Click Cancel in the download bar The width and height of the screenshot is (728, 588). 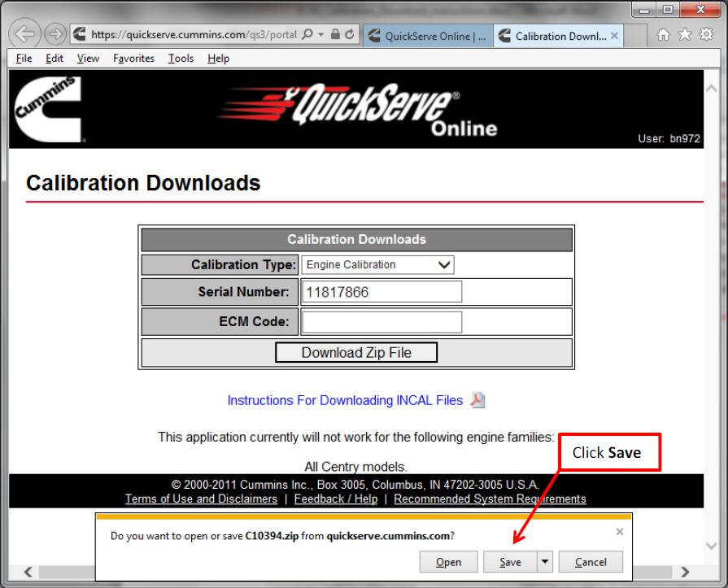click(x=591, y=562)
